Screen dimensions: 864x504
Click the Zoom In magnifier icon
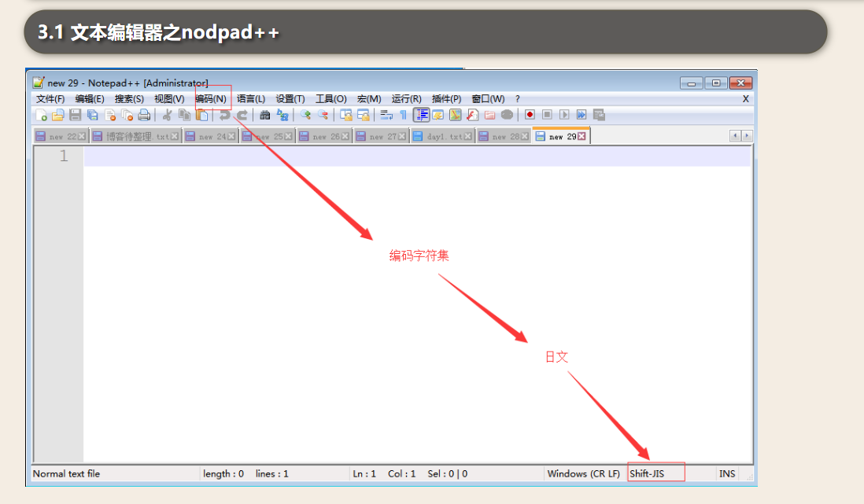[x=305, y=115]
